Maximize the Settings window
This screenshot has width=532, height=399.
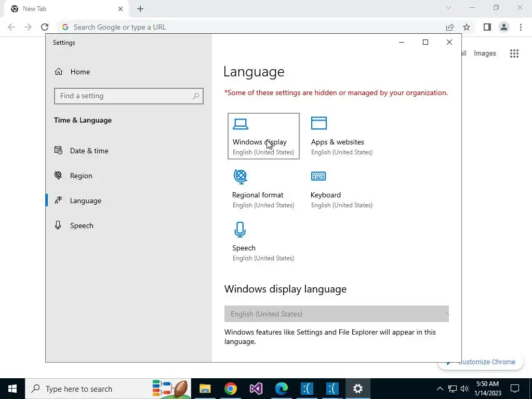click(425, 42)
